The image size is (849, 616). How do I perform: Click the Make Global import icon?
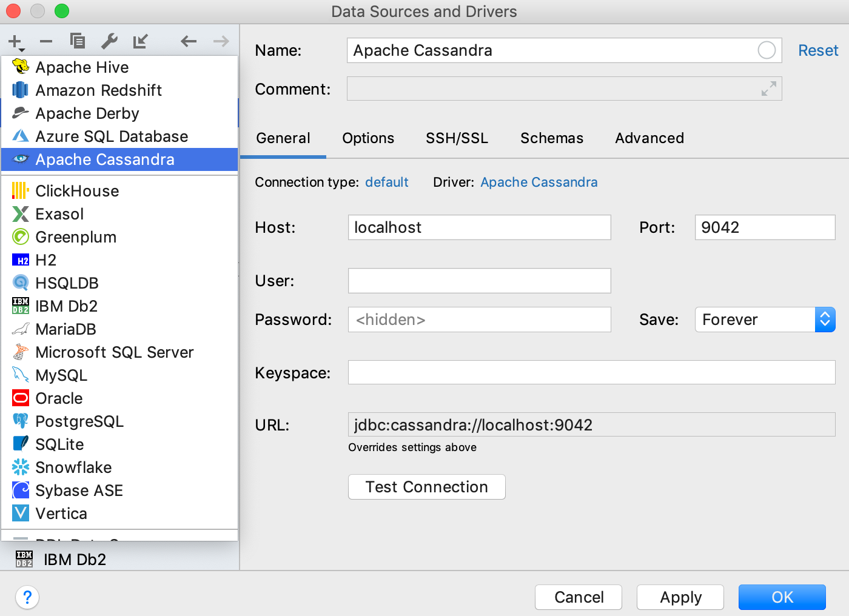tap(141, 41)
